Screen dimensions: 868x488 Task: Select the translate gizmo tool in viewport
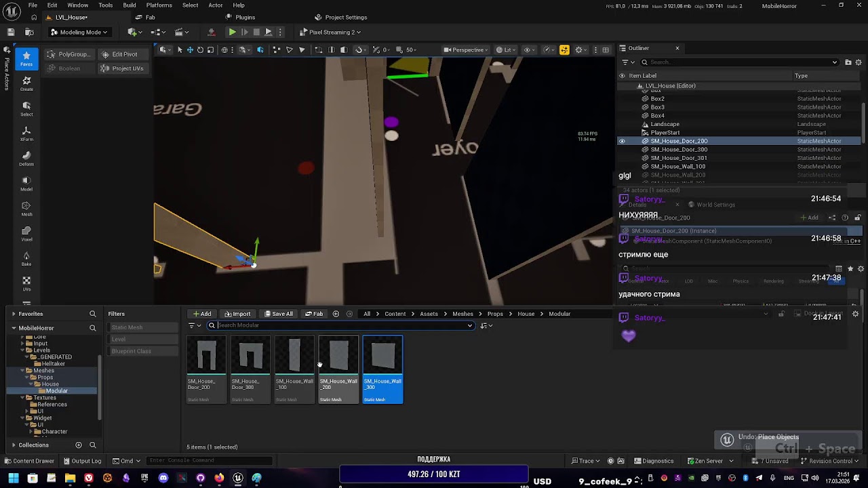[x=190, y=49]
